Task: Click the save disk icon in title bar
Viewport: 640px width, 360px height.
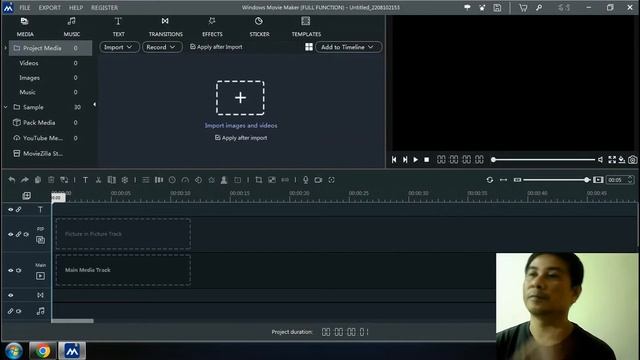Action: pyautogui.click(x=497, y=8)
